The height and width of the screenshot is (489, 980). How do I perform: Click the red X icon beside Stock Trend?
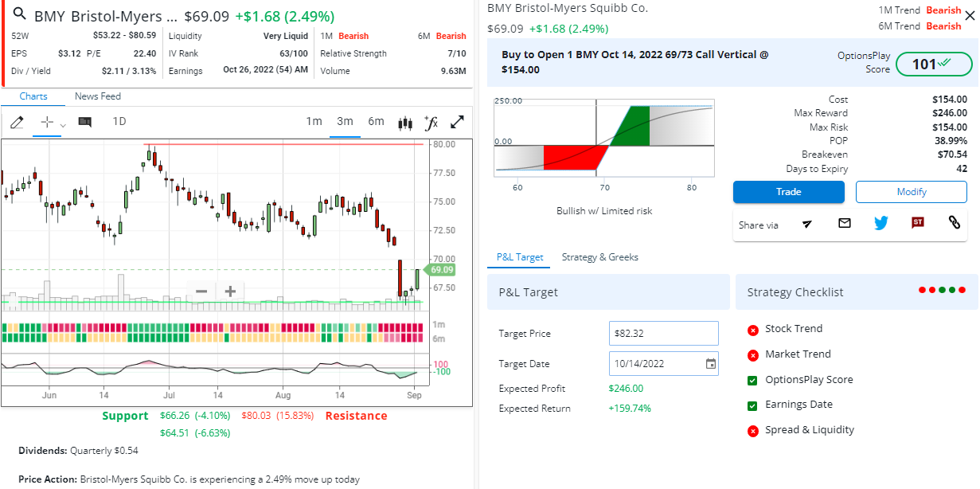point(752,330)
